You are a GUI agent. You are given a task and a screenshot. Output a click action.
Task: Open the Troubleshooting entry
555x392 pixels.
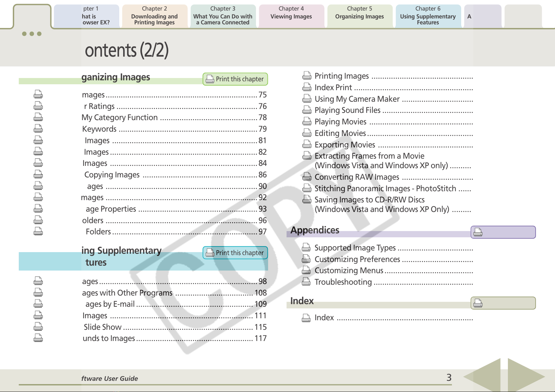tap(394, 282)
